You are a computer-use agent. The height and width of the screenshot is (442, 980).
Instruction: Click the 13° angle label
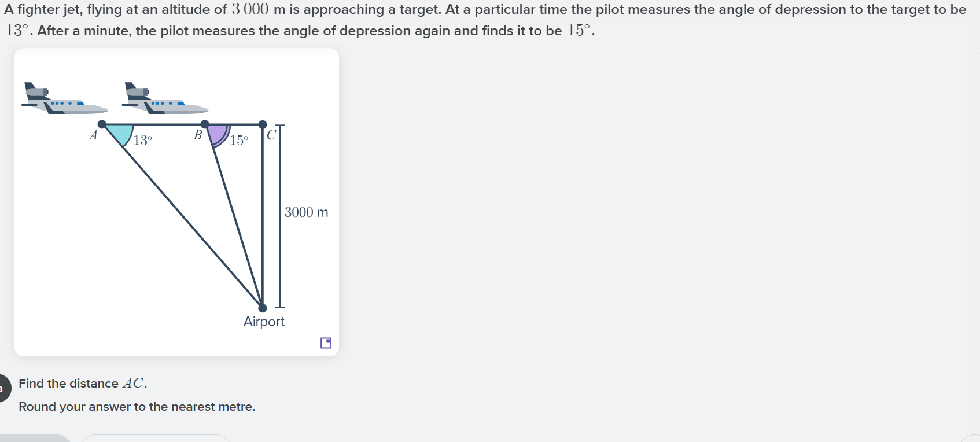pyautogui.click(x=142, y=140)
